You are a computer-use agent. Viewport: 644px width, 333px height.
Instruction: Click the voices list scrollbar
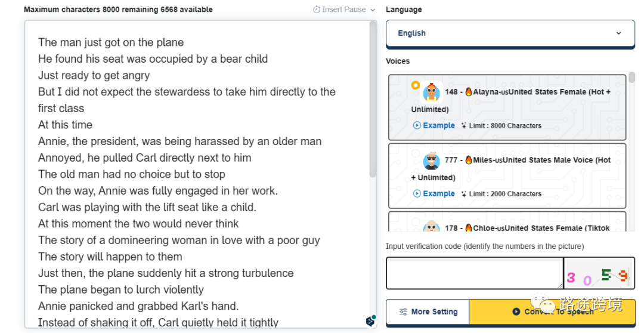(631, 78)
